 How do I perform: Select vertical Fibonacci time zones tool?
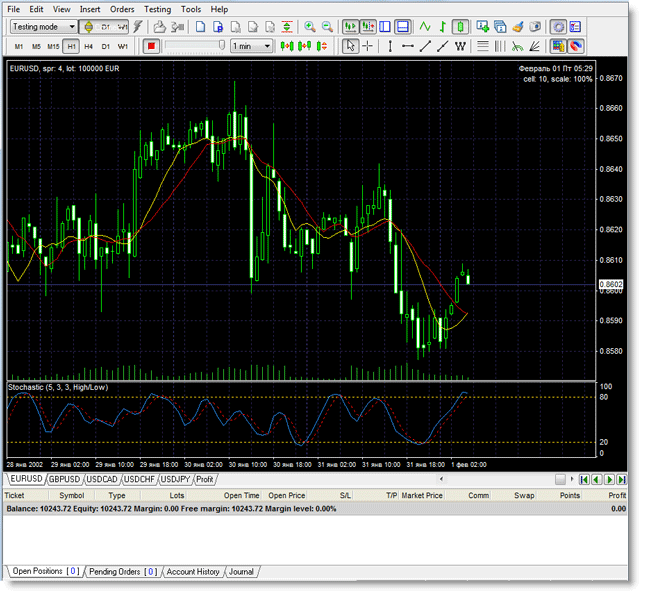500,46
